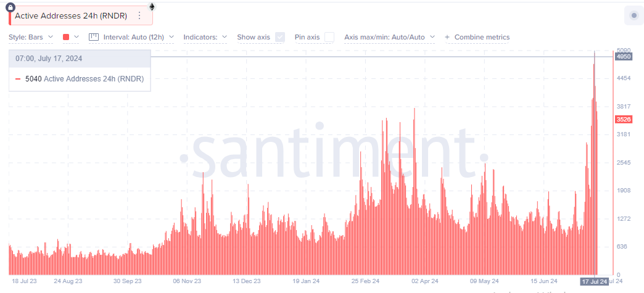Open the Style: Bars dropdown
The width and height of the screenshot is (644, 293).
[x=31, y=37]
